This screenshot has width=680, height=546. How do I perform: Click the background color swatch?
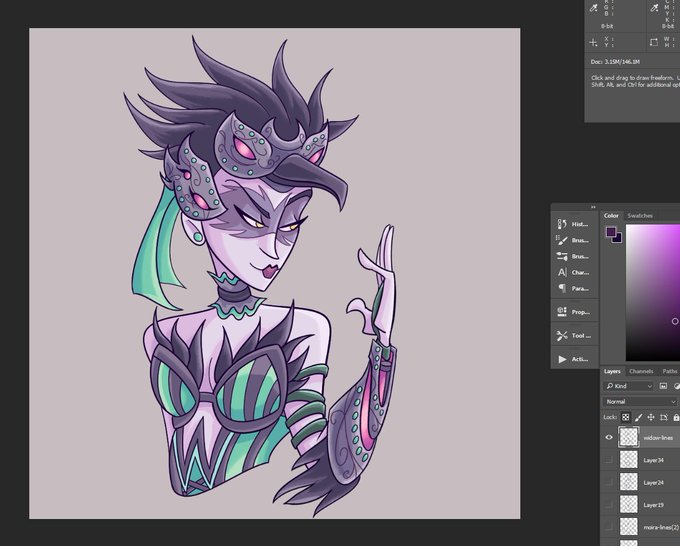click(619, 239)
